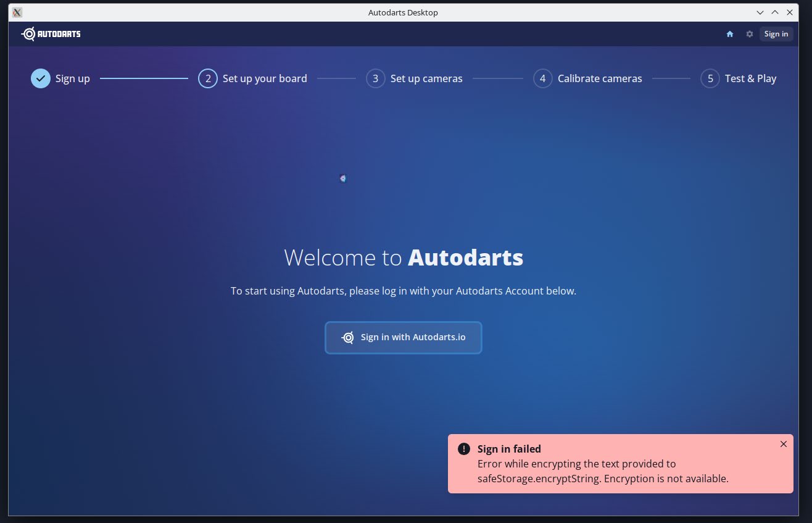This screenshot has height=523, width=812.
Task: Click the Sign in header button
Action: 776,34
